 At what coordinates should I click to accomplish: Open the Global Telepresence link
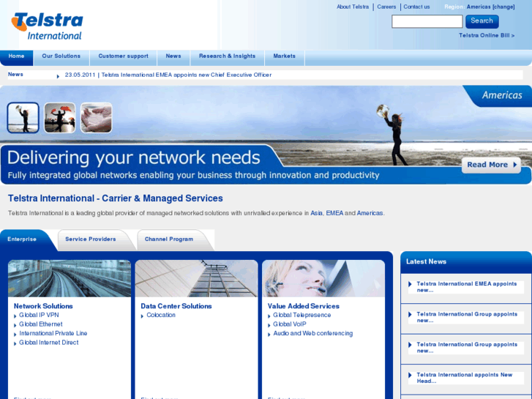[302, 315]
